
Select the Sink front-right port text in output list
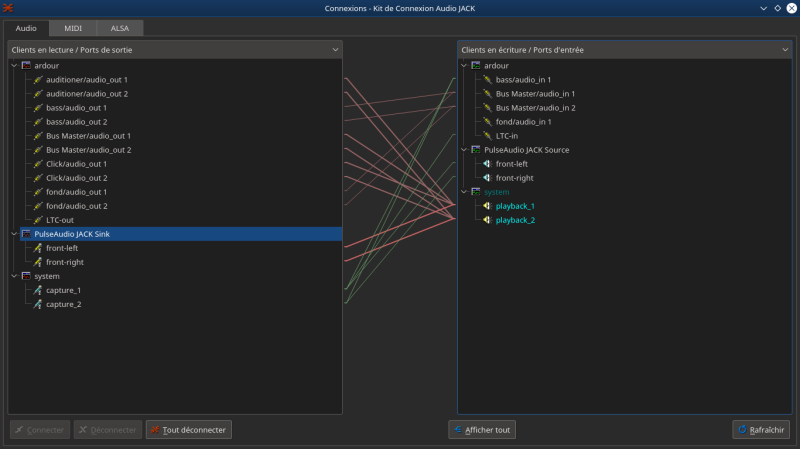coord(65,262)
